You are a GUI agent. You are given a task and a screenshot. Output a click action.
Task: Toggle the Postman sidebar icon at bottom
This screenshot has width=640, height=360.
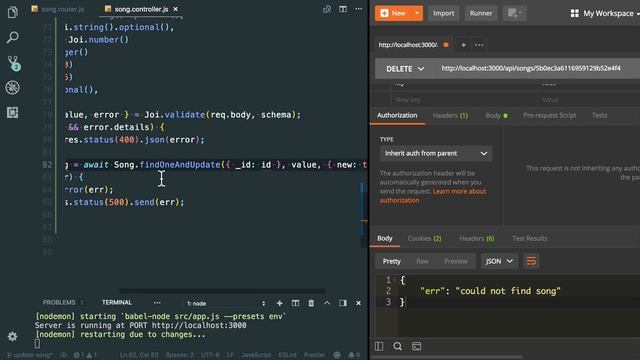tap(379, 346)
